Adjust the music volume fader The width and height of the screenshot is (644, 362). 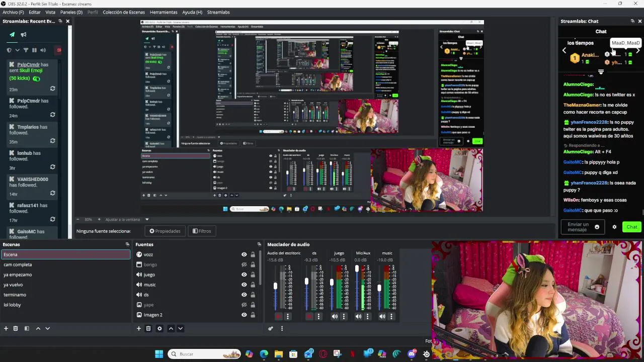click(x=379, y=288)
